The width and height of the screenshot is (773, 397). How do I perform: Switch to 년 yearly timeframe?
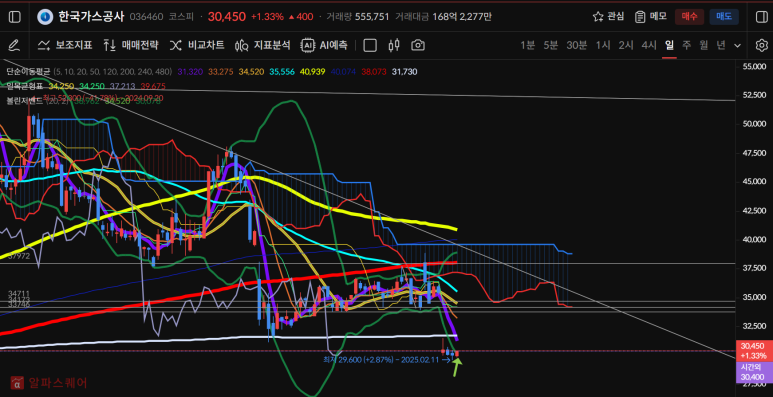click(x=721, y=46)
